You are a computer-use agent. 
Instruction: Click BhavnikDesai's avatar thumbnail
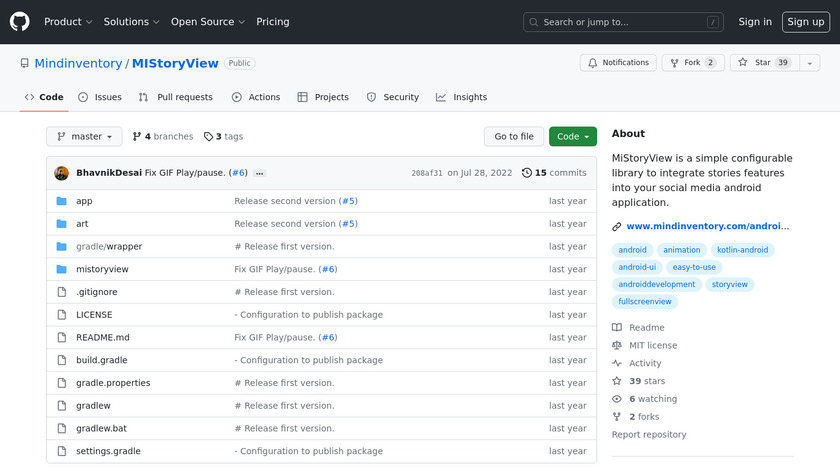(62, 173)
